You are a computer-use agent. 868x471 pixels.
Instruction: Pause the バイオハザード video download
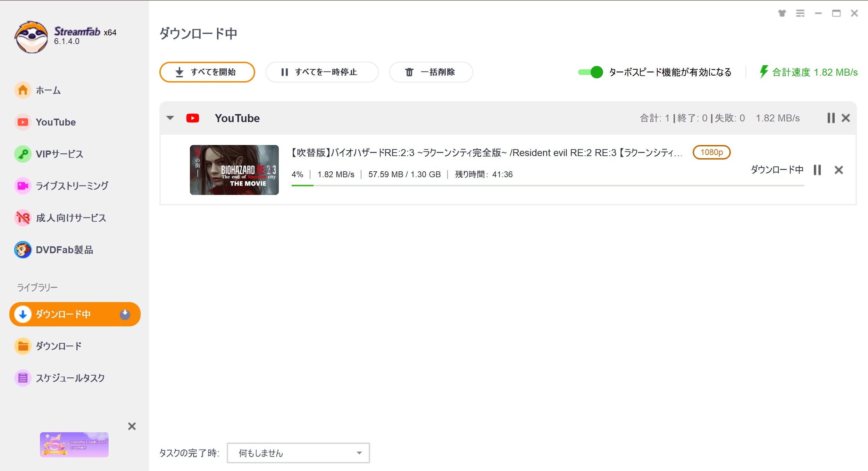817,170
